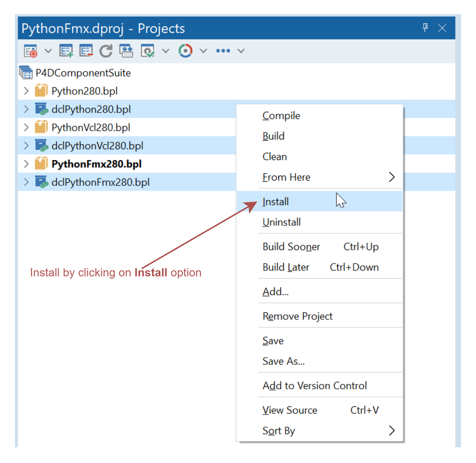476x463 pixels.
Task: Open dropdown next to Activate project icon
Action: pyautogui.click(x=48, y=51)
